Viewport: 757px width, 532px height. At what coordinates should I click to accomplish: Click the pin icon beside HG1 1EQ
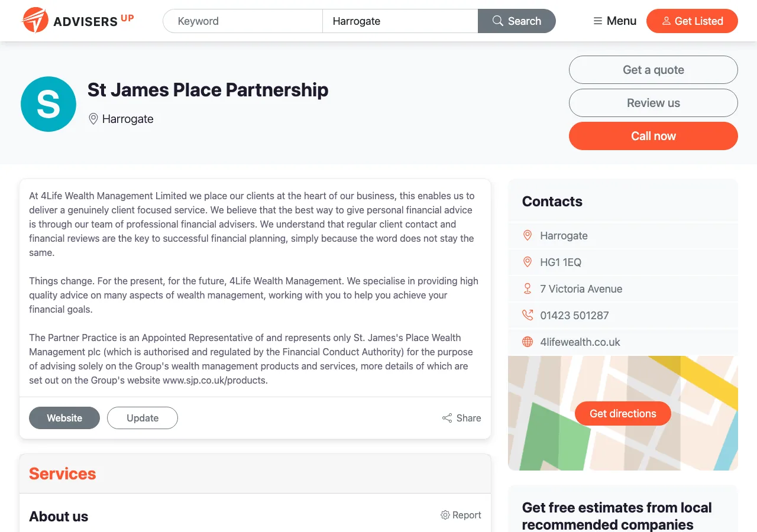(x=527, y=262)
